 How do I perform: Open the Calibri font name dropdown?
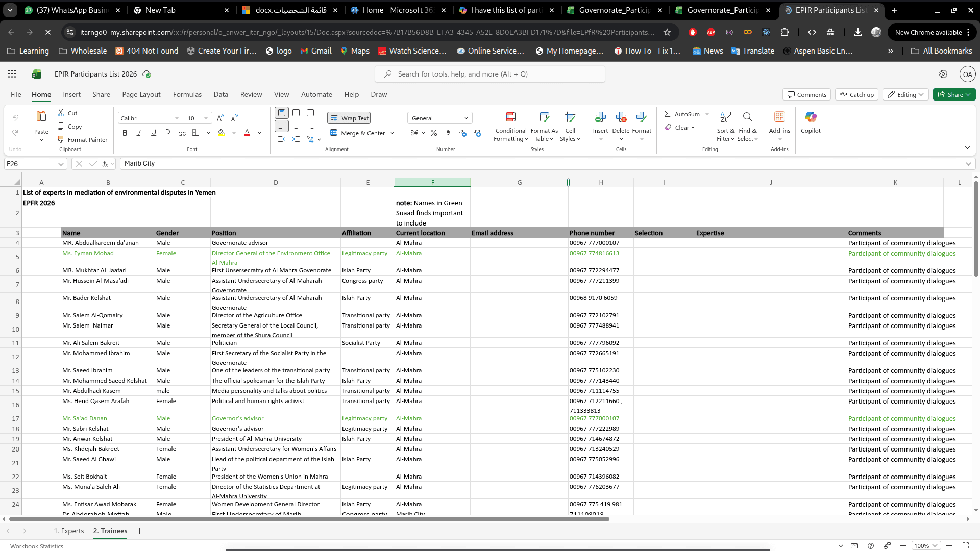pos(177,118)
